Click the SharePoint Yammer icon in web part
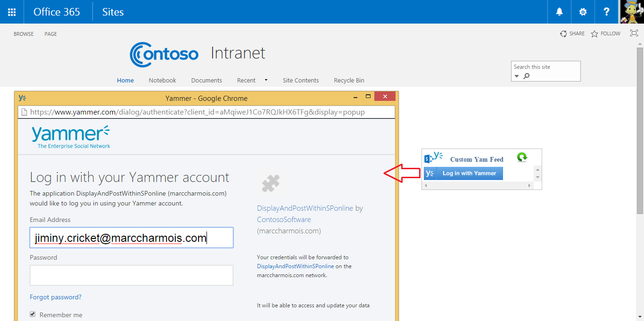Screen dimensions: 644x321 pyautogui.click(x=433, y=157)
